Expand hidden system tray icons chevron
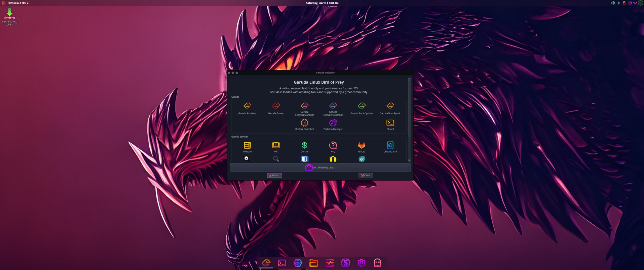The image size is (644, 270). point(635,3)
